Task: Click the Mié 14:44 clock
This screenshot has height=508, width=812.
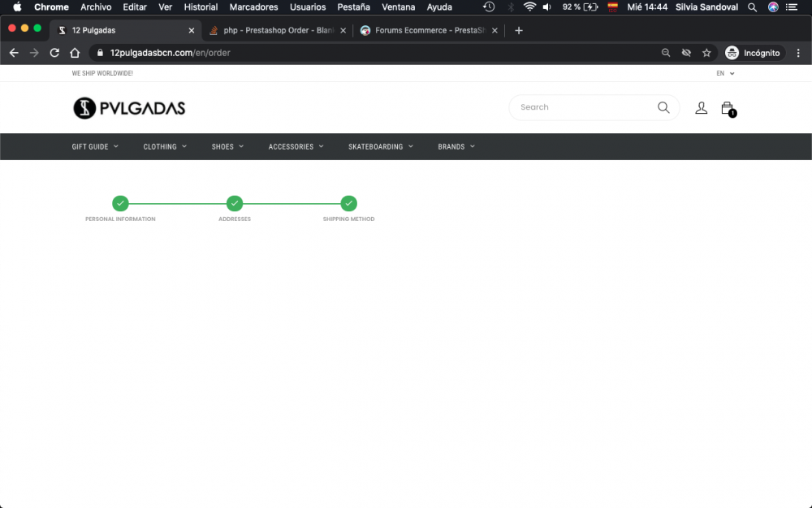Action: 647,7
